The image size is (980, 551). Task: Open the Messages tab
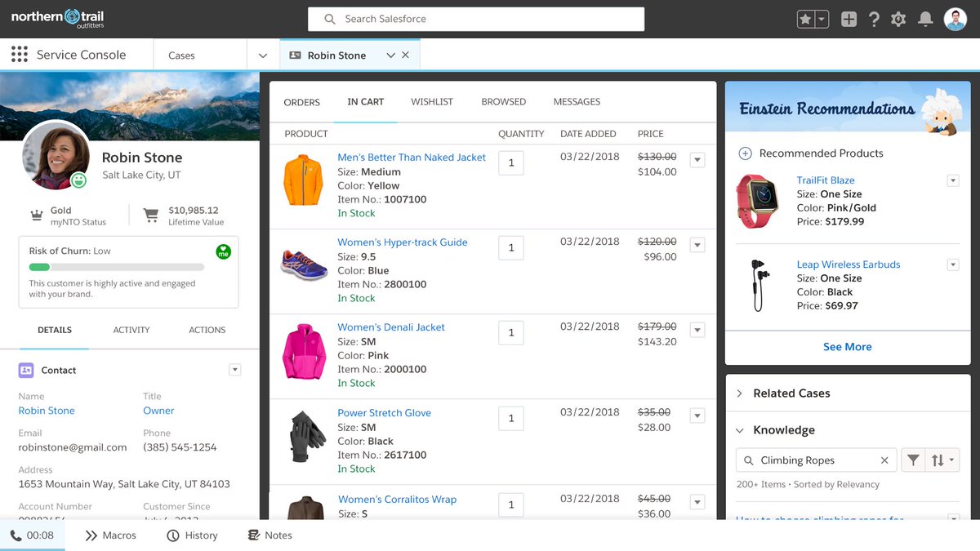(577, 102)
